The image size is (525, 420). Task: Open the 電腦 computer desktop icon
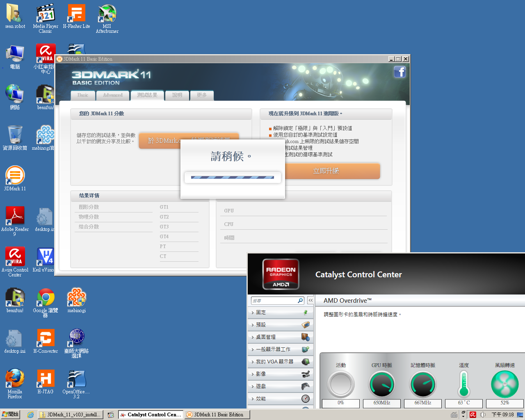point(15,57)
